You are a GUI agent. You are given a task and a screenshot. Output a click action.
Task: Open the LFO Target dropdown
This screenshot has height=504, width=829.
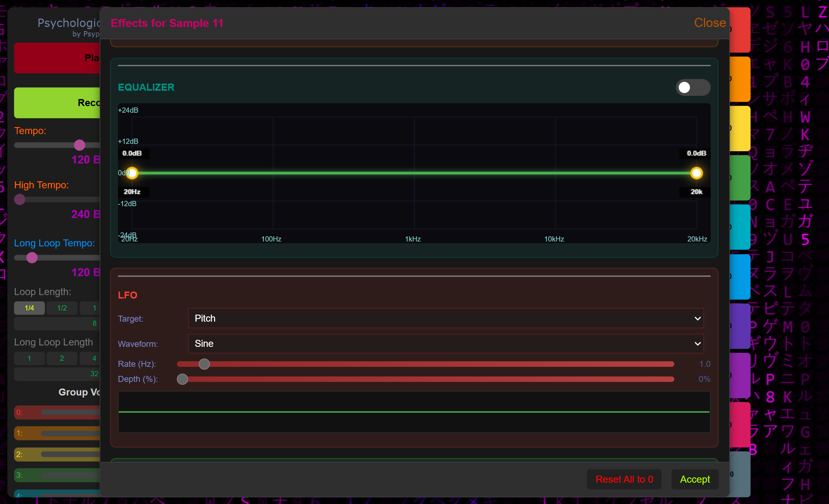445,318
